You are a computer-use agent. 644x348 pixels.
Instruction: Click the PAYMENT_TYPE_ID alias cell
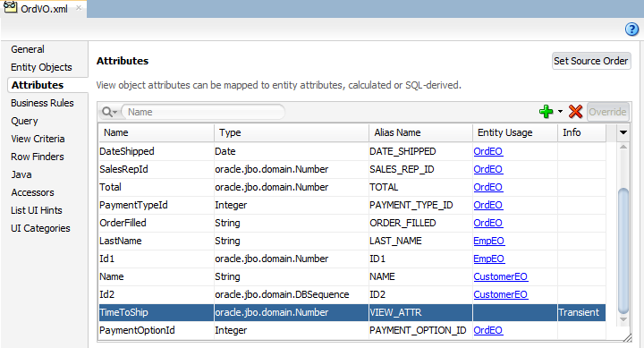pyautogui.click(x=420, y=205)
